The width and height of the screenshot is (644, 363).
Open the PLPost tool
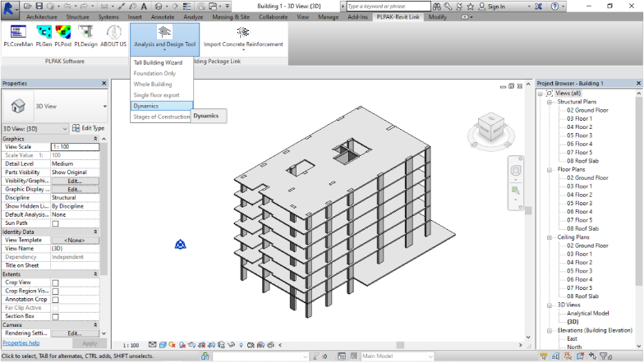click(63, 36)
